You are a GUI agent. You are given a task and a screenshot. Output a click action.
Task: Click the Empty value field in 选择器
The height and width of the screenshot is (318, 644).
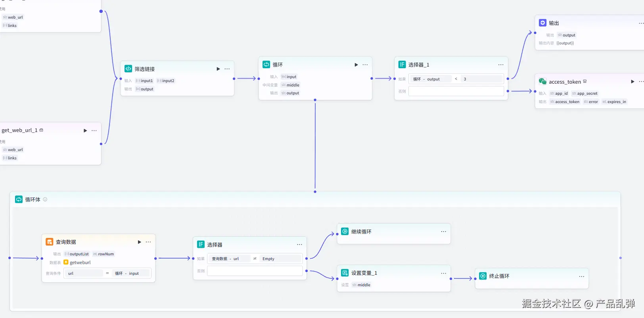click(280, 259)
